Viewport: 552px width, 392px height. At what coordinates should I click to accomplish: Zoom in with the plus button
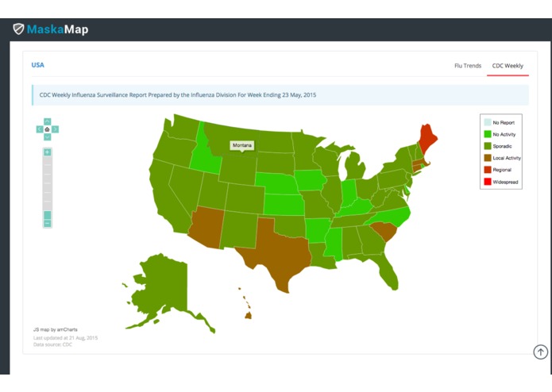tap(48, 152)
